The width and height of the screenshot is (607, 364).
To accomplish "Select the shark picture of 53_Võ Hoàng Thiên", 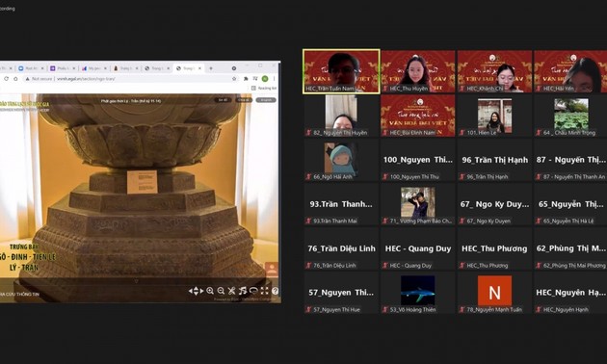I will click(418, 291).
